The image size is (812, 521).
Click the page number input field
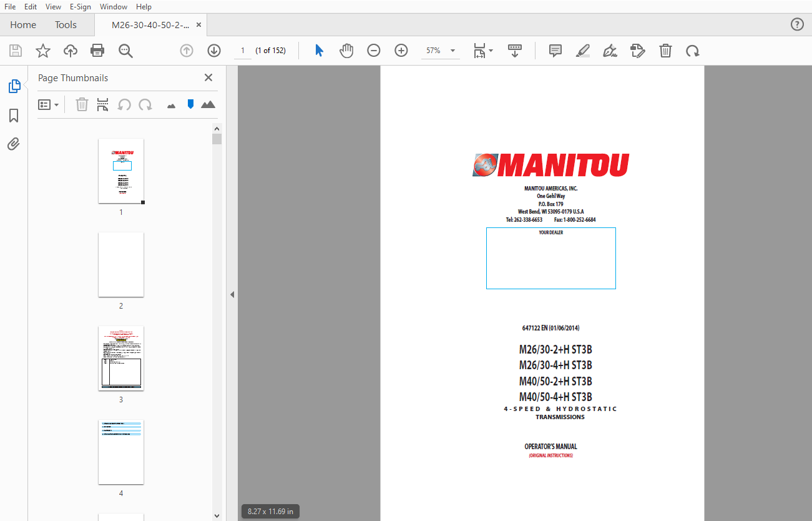pos(242,51)
